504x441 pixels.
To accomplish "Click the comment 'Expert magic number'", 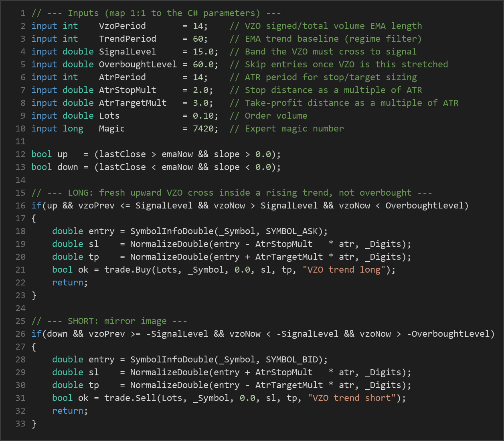I will coord(294,129).
